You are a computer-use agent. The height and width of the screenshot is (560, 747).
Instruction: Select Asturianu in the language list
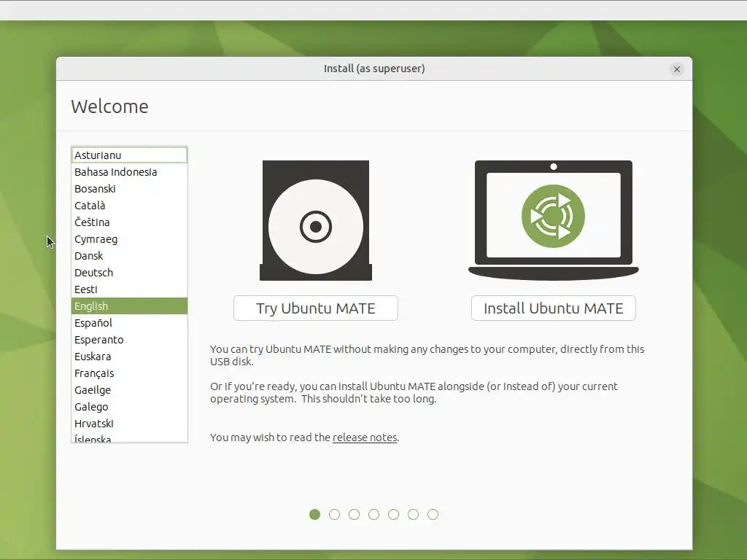click(129, 155)
